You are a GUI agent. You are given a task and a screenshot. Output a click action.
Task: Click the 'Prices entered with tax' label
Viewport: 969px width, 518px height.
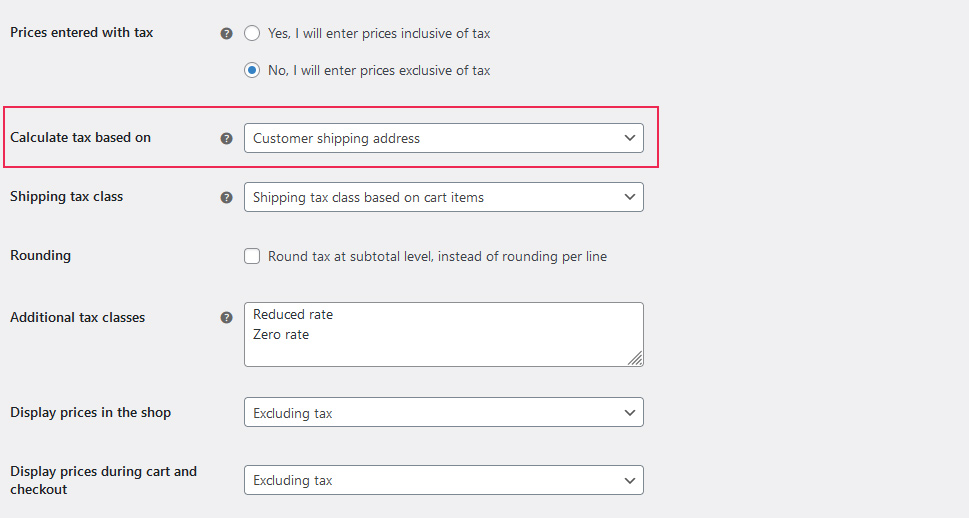pyautogui.click(x=81, y=32)
